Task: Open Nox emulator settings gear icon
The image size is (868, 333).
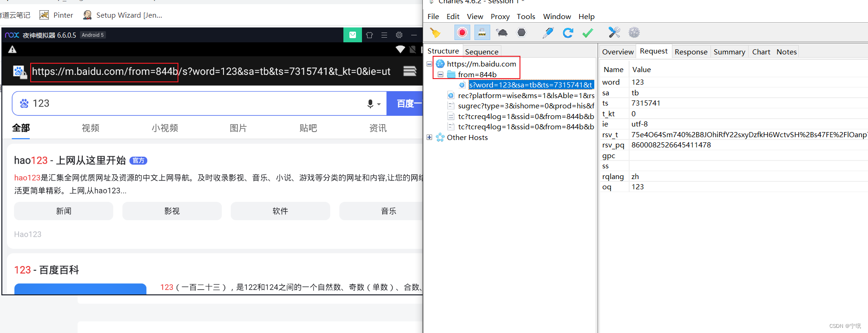Action: [x=399, y=35]
